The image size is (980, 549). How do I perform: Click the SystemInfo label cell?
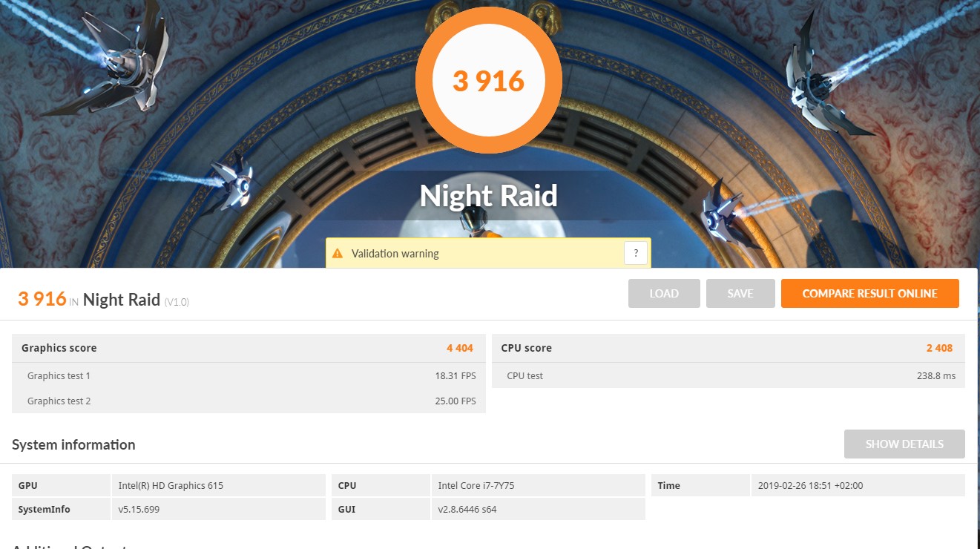click(x=62, y=509)
